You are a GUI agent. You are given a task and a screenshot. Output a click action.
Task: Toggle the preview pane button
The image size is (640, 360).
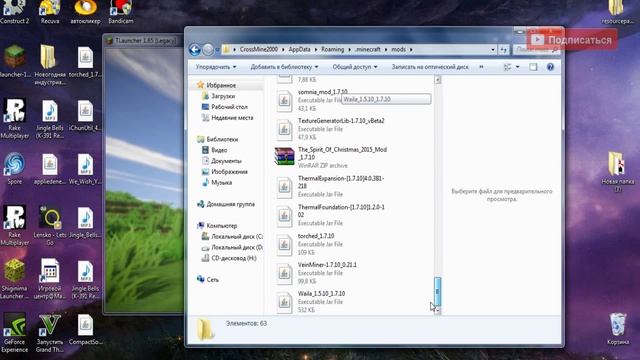point(533,67)
